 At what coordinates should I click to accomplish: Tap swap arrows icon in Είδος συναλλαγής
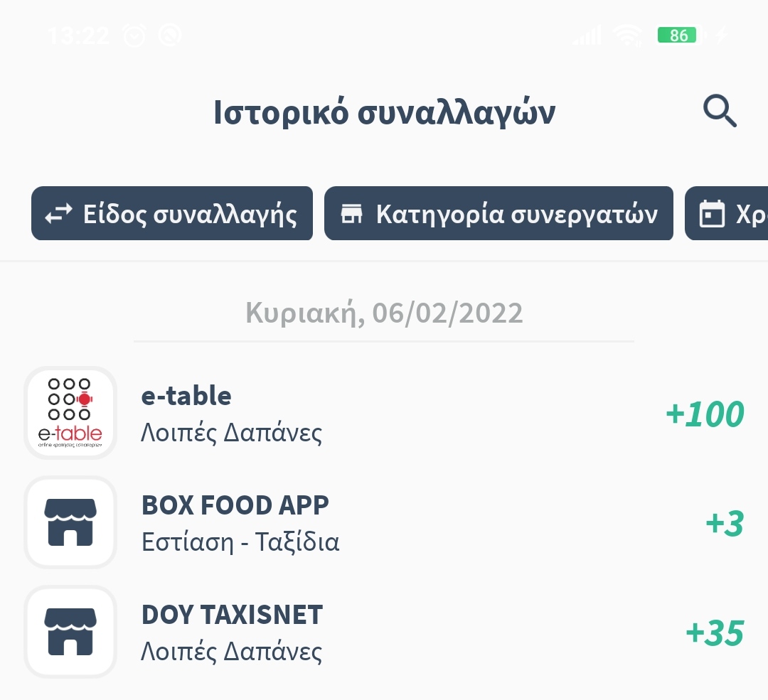click(x=58, y=214)
